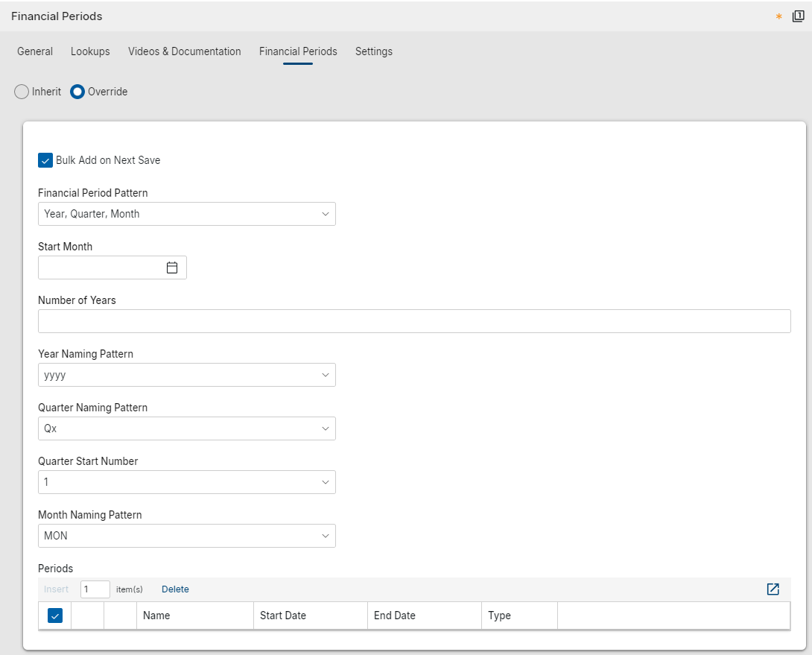Click the Delete link in Periods
This screenshot has height=655, width=812.
[175, 589]
